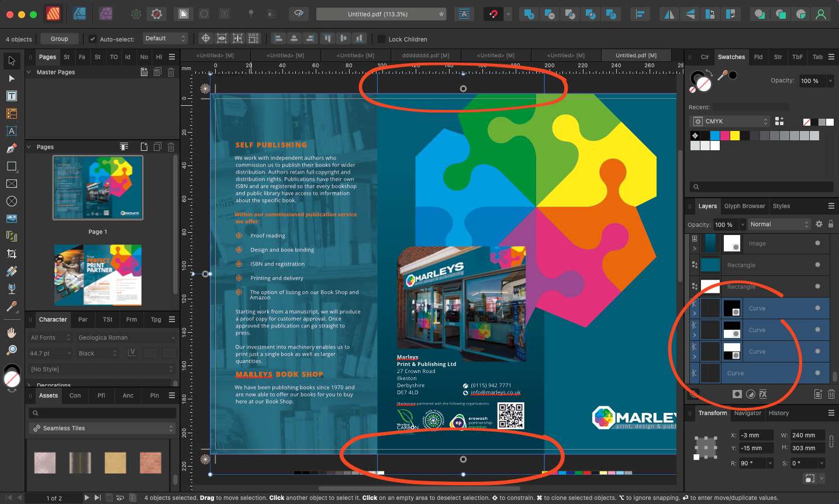Viewport: 839px width, 504px height.
Task: Select the Picture Frame Rectangle tool
Action: [x=12, y=184]
